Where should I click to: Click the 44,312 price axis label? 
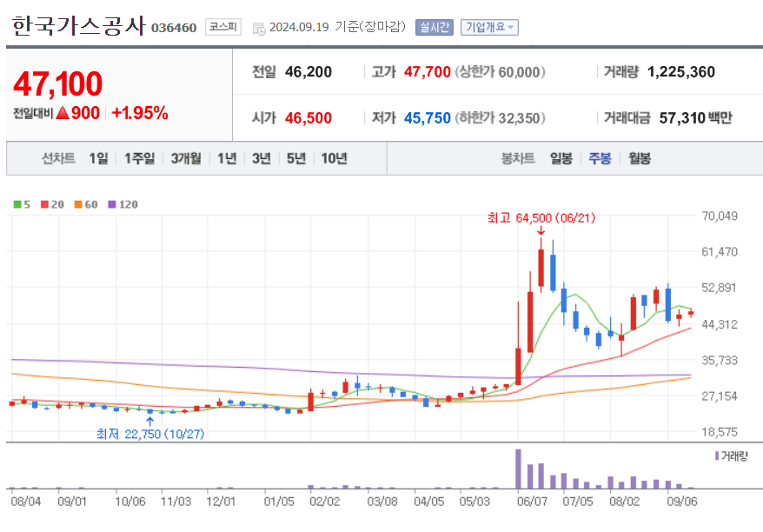pyautogui.click(x=720, y=324)
